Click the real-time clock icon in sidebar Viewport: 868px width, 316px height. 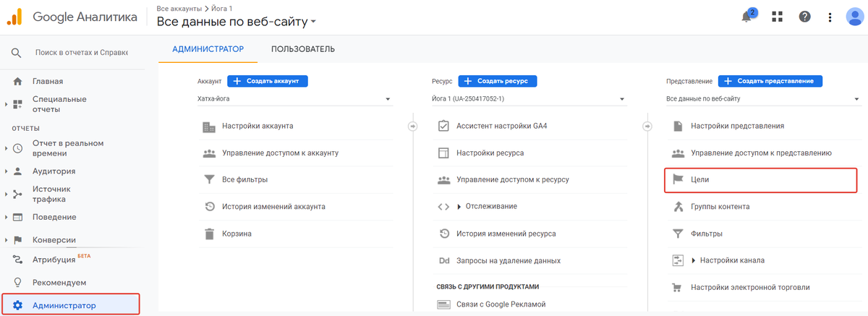pos(17,148)
